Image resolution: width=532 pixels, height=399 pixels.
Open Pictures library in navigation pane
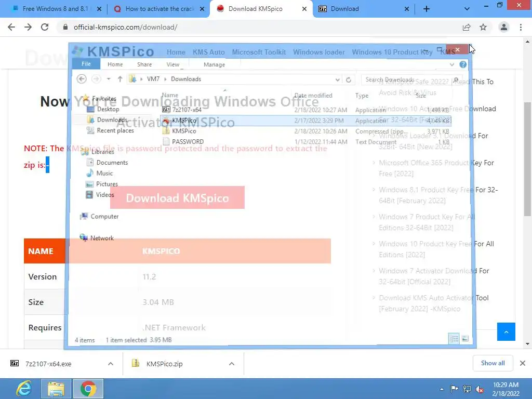point(107,184)
